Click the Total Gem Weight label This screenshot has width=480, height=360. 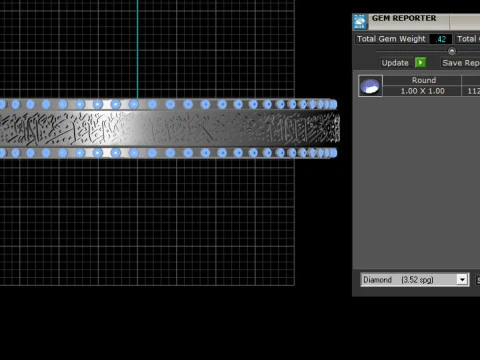[x=391, y=39]
